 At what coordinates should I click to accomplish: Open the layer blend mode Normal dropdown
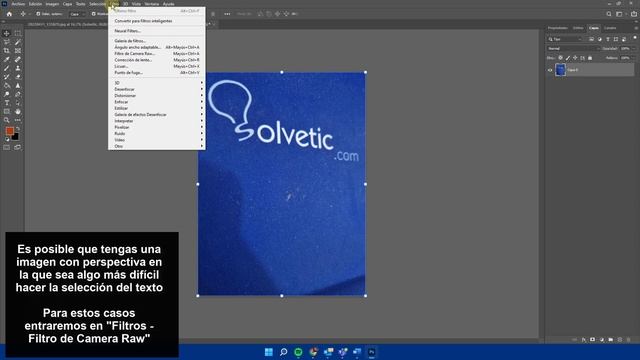[x=573, y=49]
